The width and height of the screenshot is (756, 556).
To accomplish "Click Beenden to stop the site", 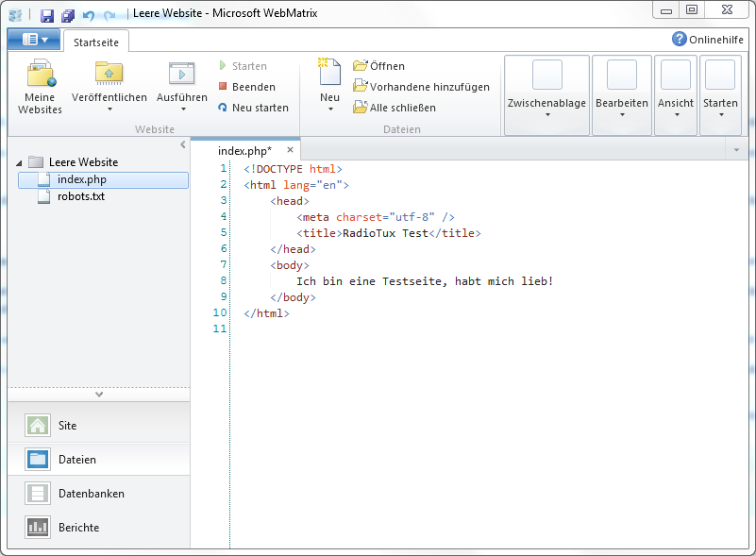I will (x=247, y=87).
